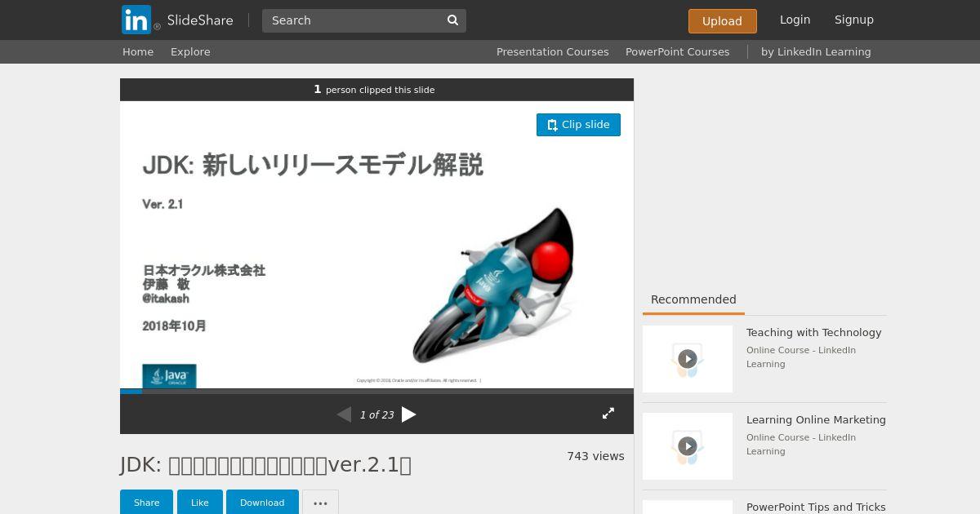Go to the previous slide arrow
The width and height of the screenshot is (980, 514).
[344, 414]
